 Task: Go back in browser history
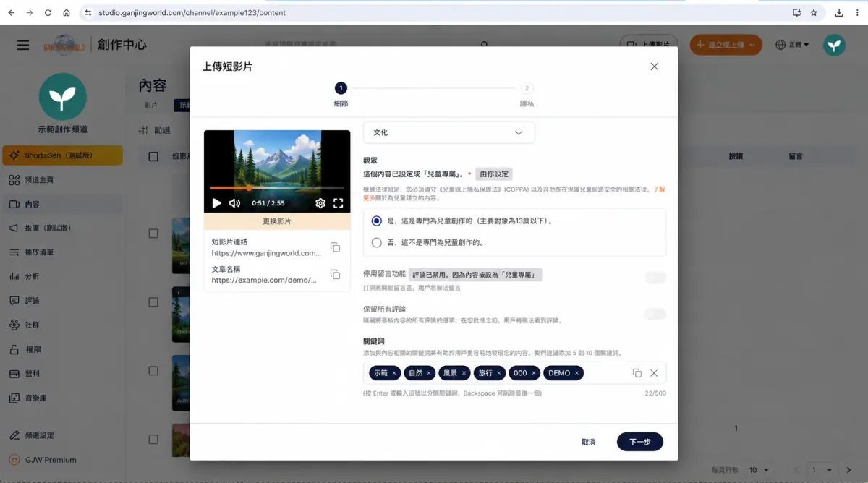pyautogui.click(x=10, y=12)
